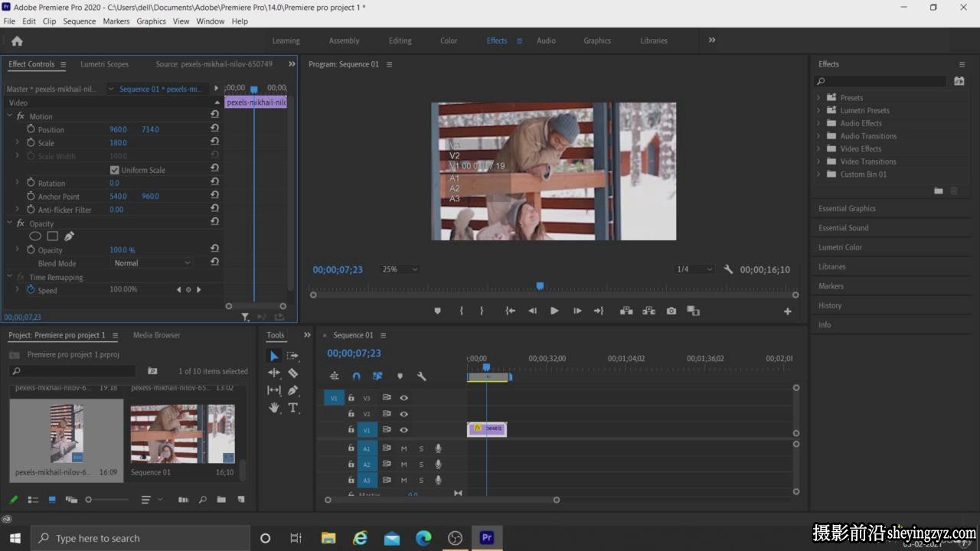
Task: Open the Essential Graphics panel
Action: coord(847,208)
